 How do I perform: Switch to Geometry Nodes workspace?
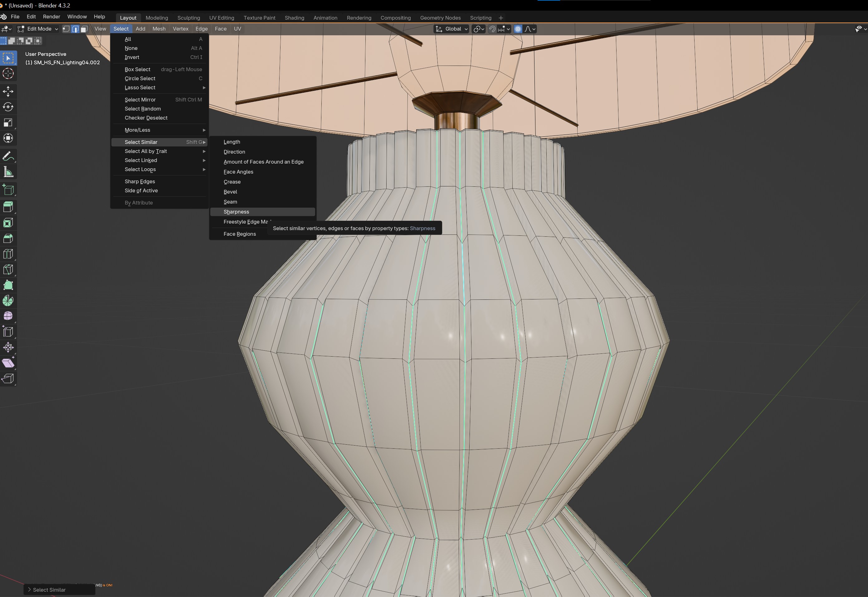pos(440,17)
